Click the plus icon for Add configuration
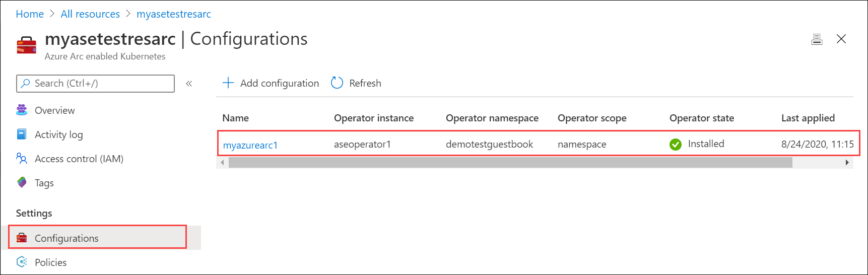The image size is (868, 275). [x=228, y=83]
